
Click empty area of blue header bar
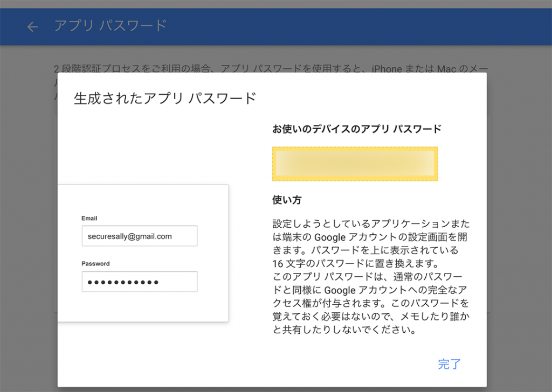point(350,26)
